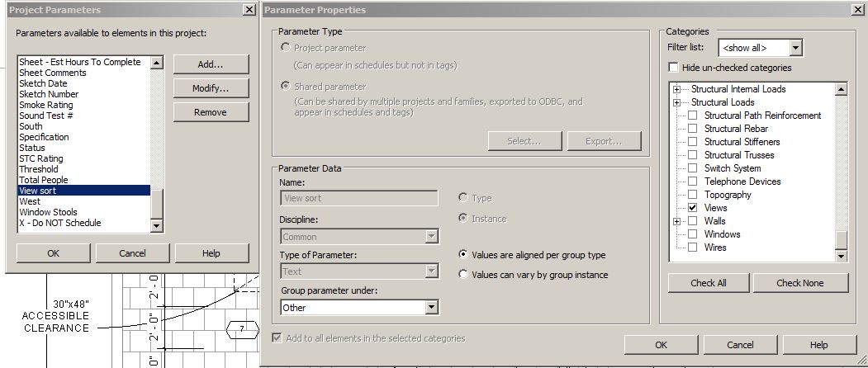This screenshot has width=868, height=368.
Task: Expand the Walls category node
Action: 677,221
